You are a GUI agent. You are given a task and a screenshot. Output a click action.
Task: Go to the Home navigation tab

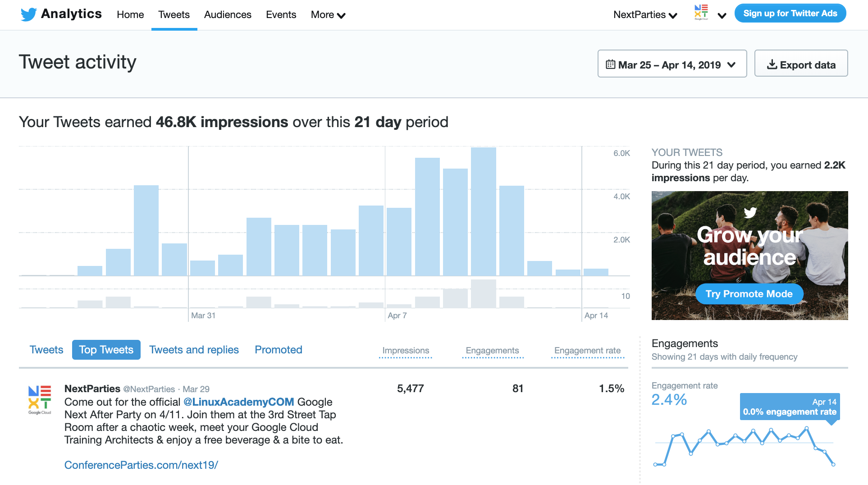click(x=130, y=15)
